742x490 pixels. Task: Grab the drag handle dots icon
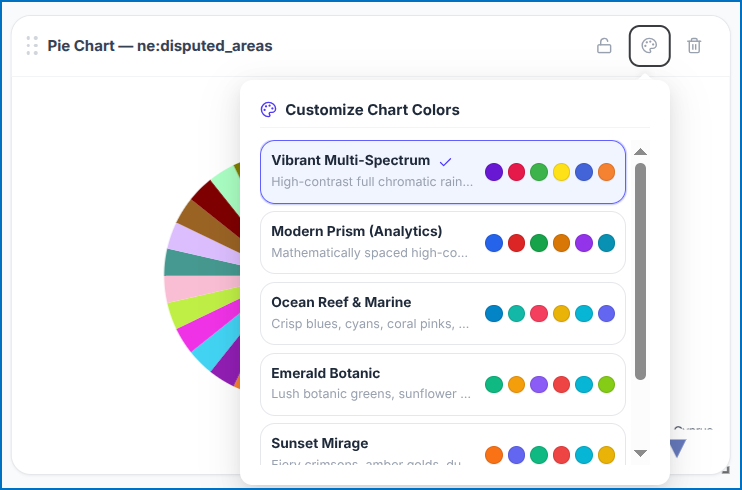32,45
